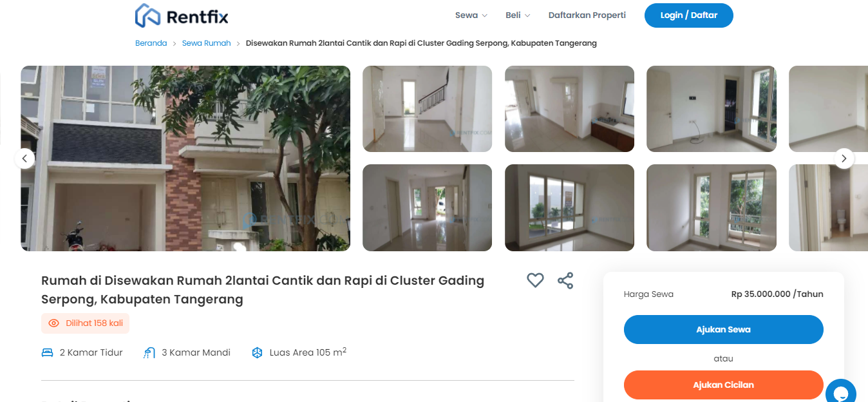Go to next photo with right arrow
The width and height of the screenshot is (868, 402).
click(x=844, y=158)
